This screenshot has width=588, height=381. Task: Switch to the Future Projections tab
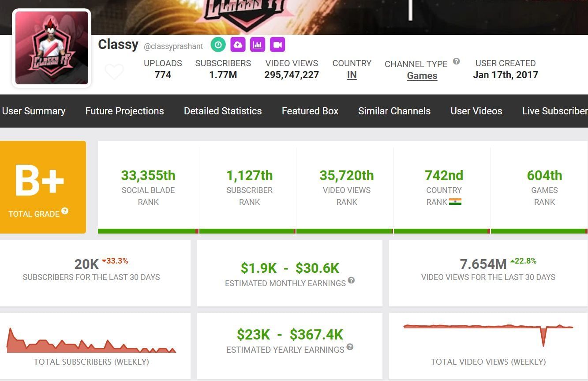124,111
